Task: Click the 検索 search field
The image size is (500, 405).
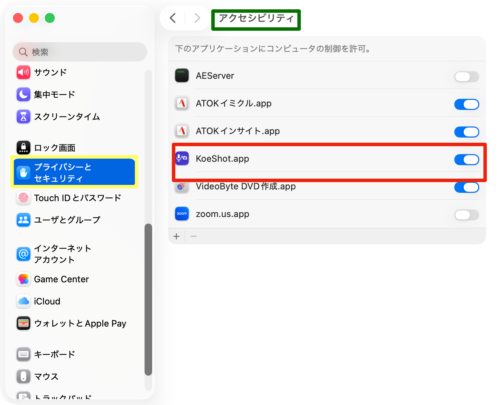Action: (80, 52)
